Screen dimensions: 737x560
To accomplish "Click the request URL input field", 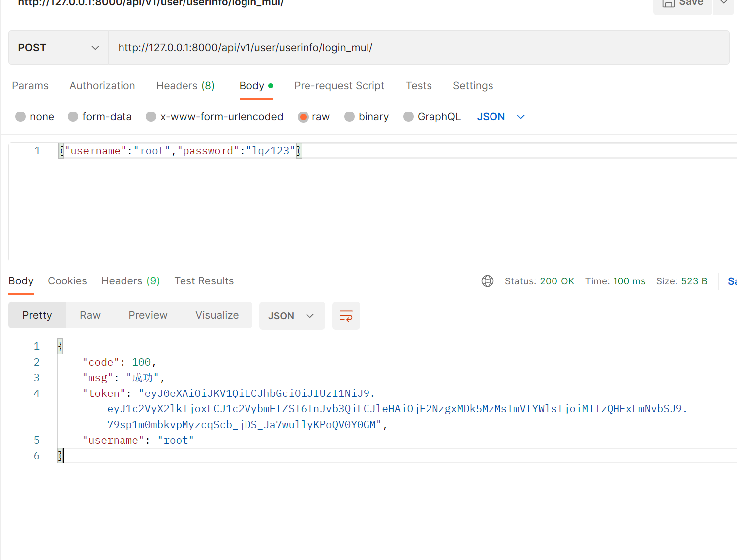I will [419, 48].
